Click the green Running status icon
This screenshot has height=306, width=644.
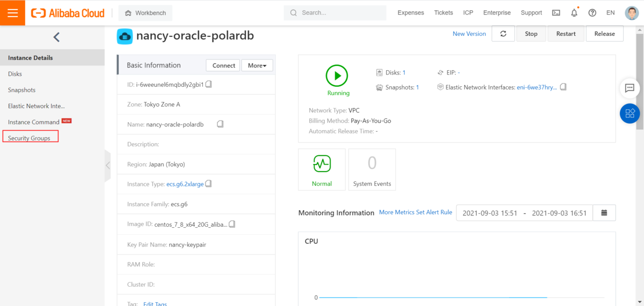[337, 76]
